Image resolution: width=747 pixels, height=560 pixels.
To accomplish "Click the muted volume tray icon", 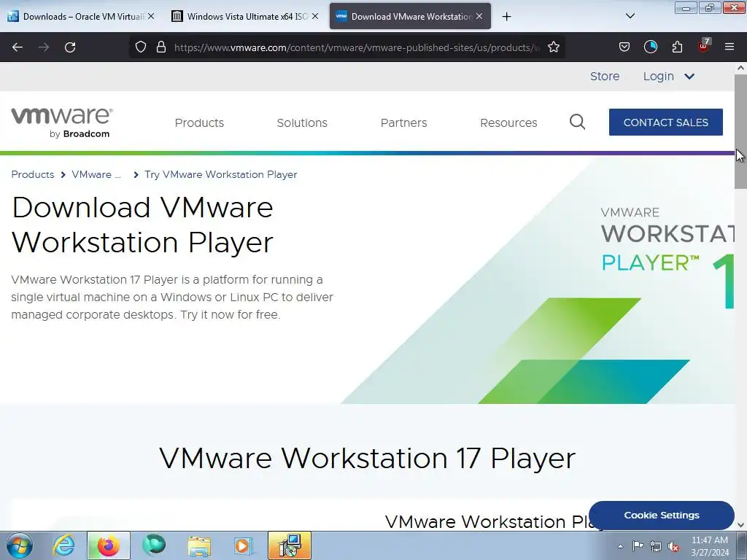I will pos(673,546).
